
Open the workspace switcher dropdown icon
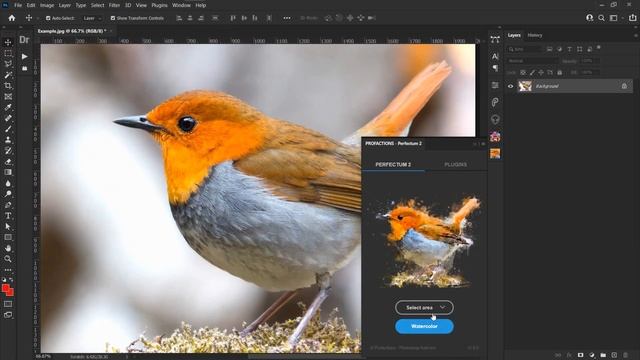coord(614,18)
